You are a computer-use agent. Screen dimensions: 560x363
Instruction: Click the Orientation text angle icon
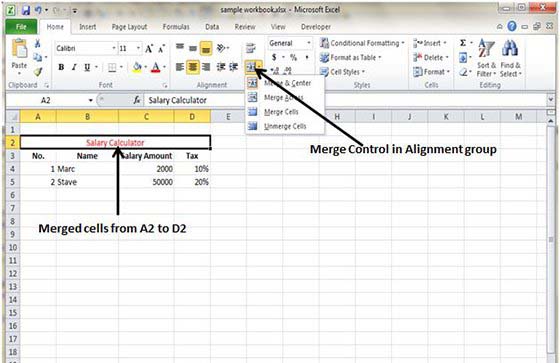(221, 48)
